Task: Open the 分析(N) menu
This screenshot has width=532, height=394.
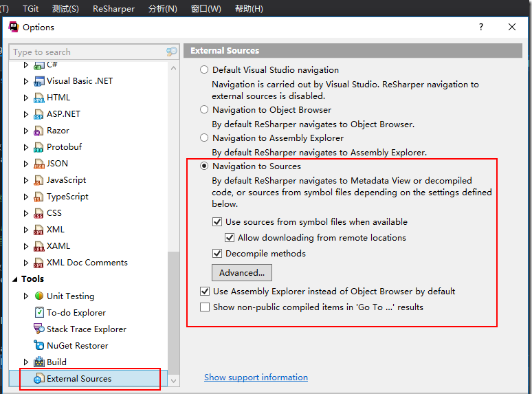Action: pos(163,8)
